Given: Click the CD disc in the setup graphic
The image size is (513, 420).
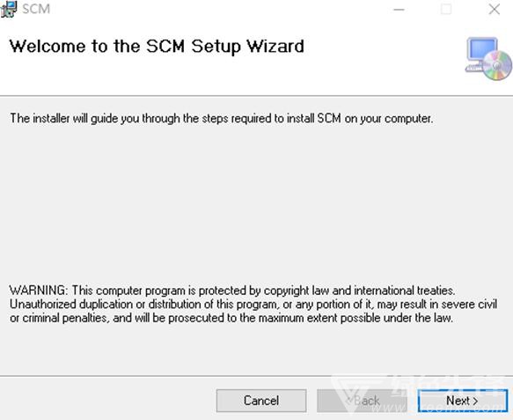Looking at the screenshot, I should [x=497, y=66].
